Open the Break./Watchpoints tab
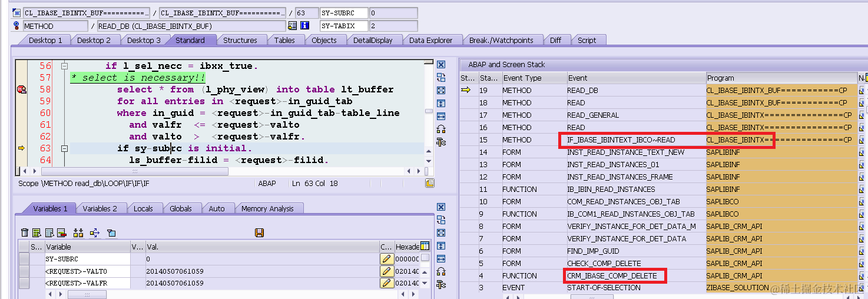The image size is (868, 299). [x=501, y=40]
